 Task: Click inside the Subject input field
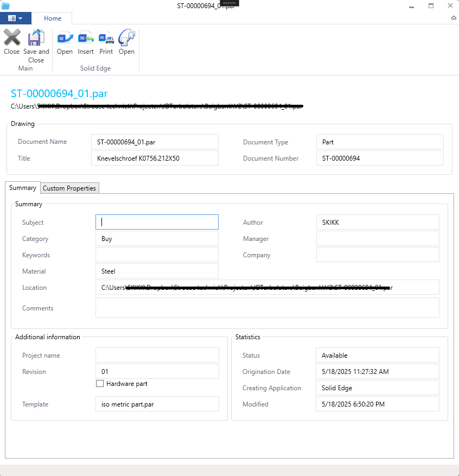[x=157, y=222]
